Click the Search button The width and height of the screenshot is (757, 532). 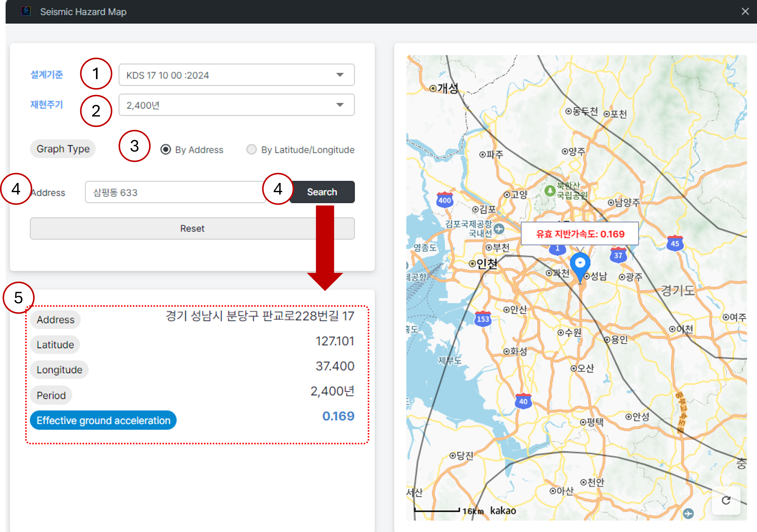[x=322, y=192]
